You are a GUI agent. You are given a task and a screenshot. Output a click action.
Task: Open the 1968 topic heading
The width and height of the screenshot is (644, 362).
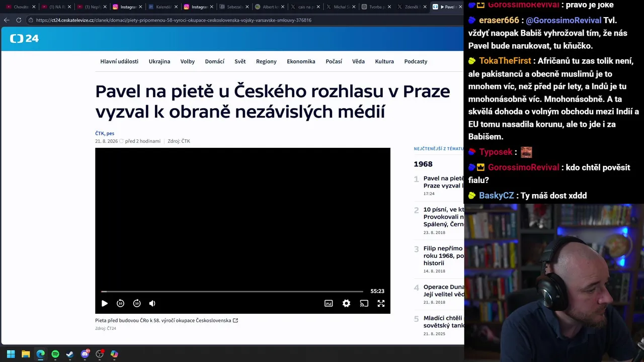[x=423, y=164]
